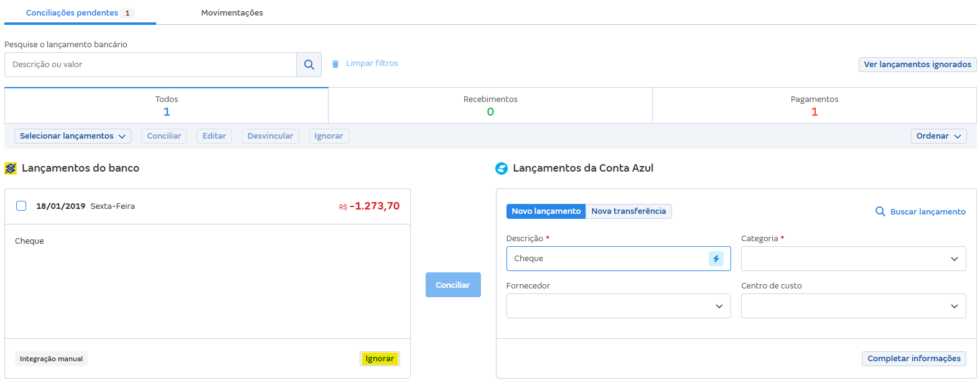Click the magnifier icon beside Buscar lançamento
The height and width of the screenshot is (383, 980).
pos(880,211)
